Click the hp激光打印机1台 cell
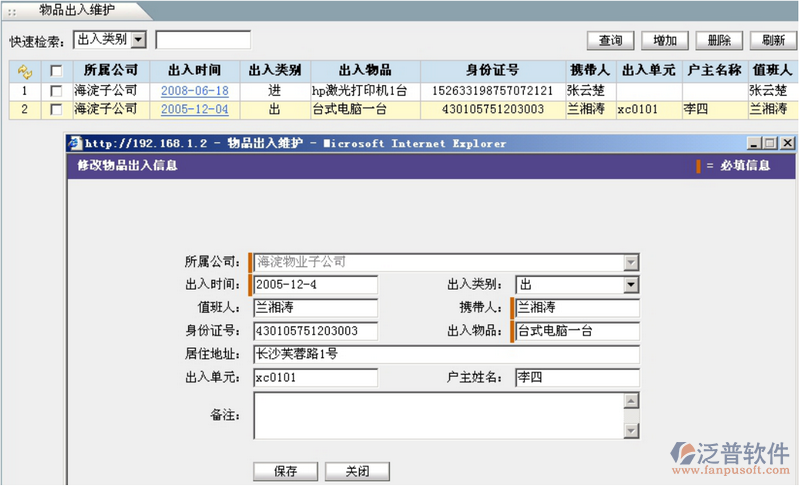This screenshot has height=486, width=800. [365, 91]
